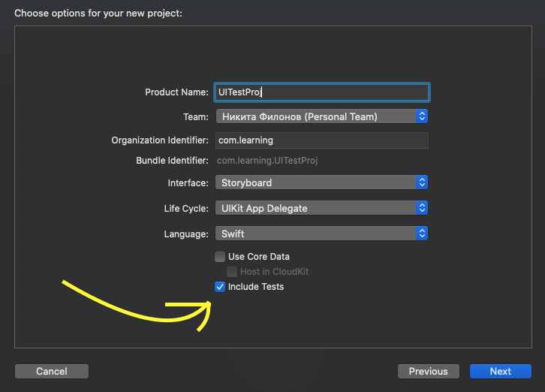
Task: Cancel the new project dialog
Action: pos(52,371)
